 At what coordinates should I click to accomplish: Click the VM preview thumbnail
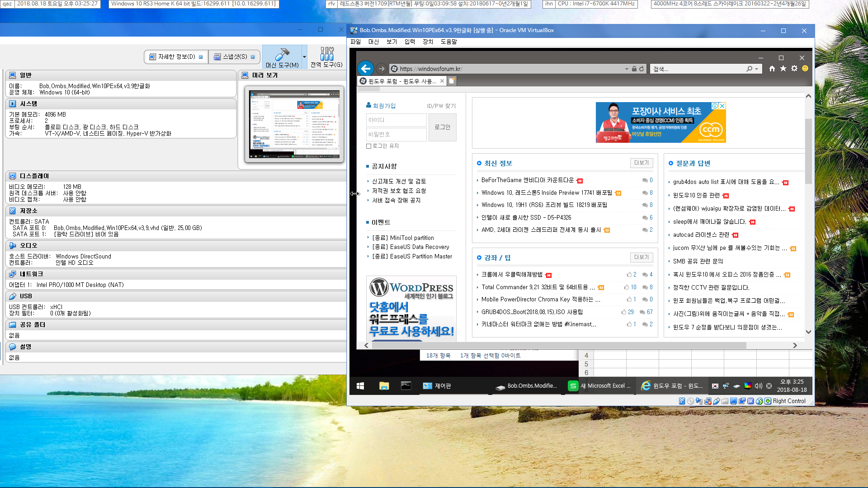click(x=294, y=124)
